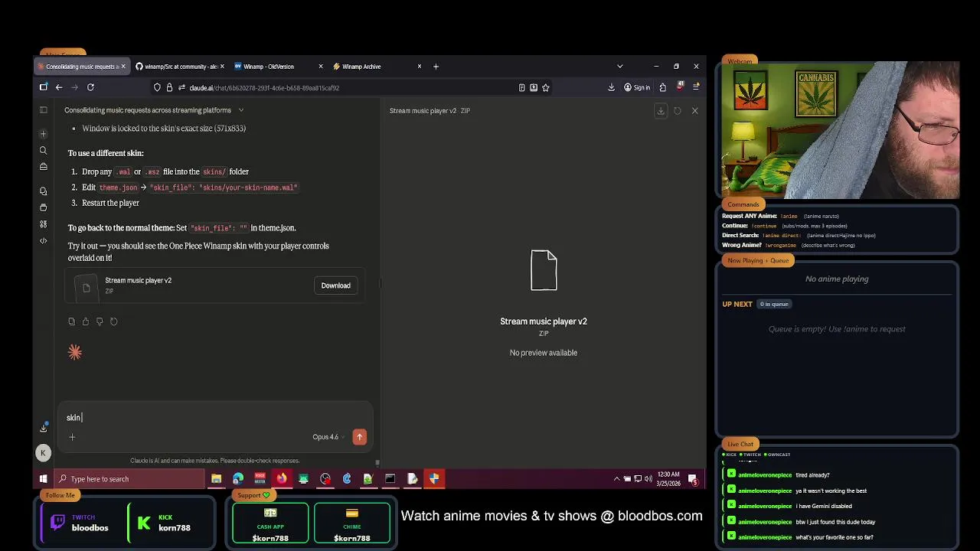Click the Windows taskbar search box
Viewport: 980px width, 551px height.
point(130,479)
